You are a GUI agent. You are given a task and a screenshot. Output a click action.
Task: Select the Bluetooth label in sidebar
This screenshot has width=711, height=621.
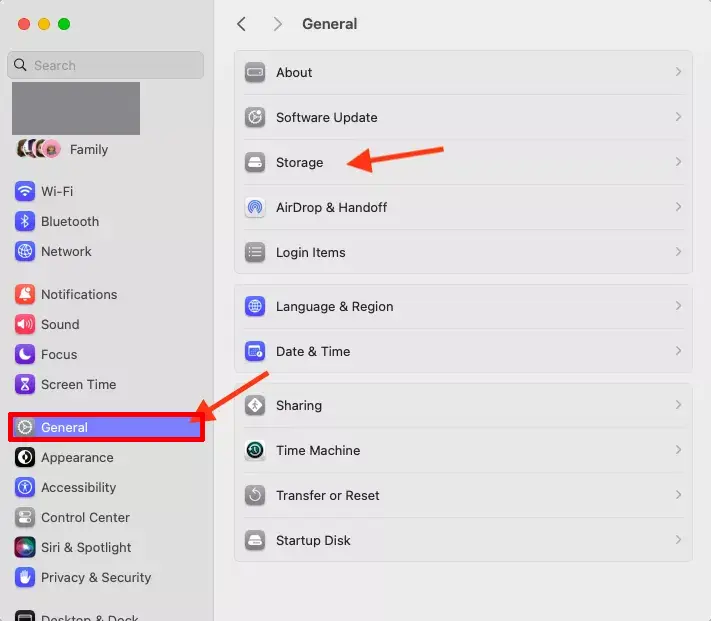coord(70,221)
